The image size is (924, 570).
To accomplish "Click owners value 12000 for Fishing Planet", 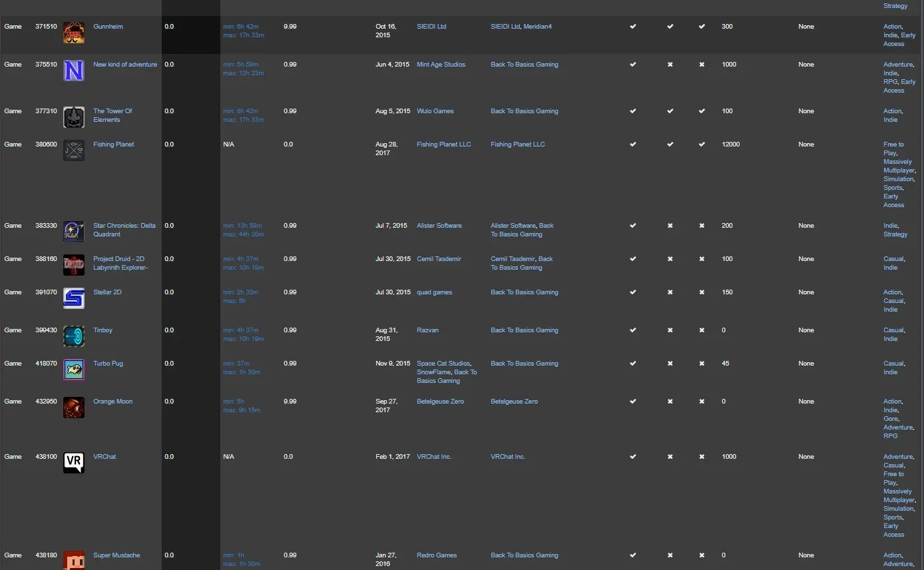I will click(731, 144).
